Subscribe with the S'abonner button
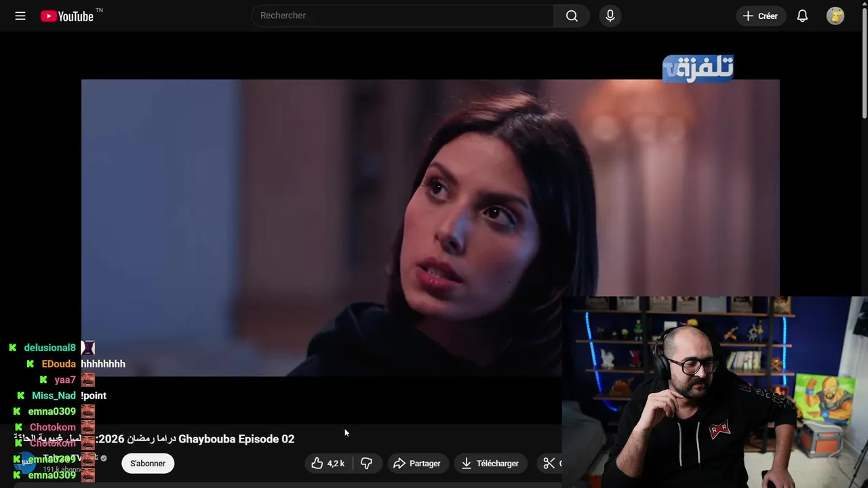This screenshot has width=868, height=488. (x=148, y=464)
